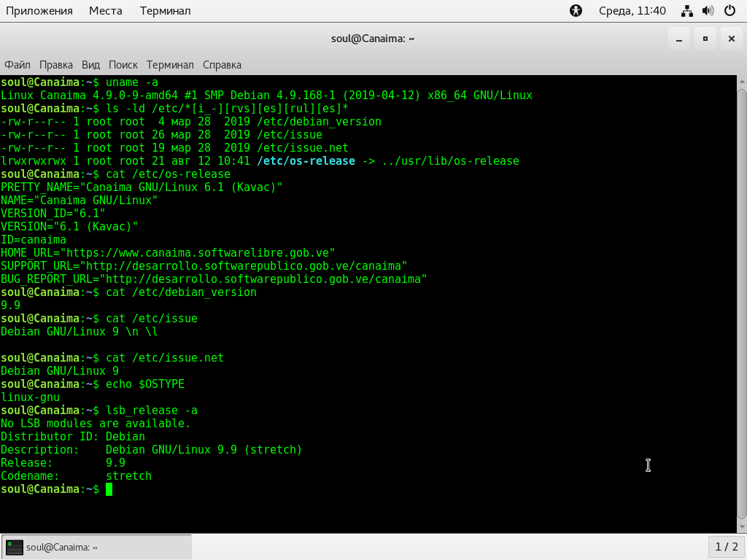Click the ID=canaima line
This screenshot has height=560, width=747.
point(34,239)
